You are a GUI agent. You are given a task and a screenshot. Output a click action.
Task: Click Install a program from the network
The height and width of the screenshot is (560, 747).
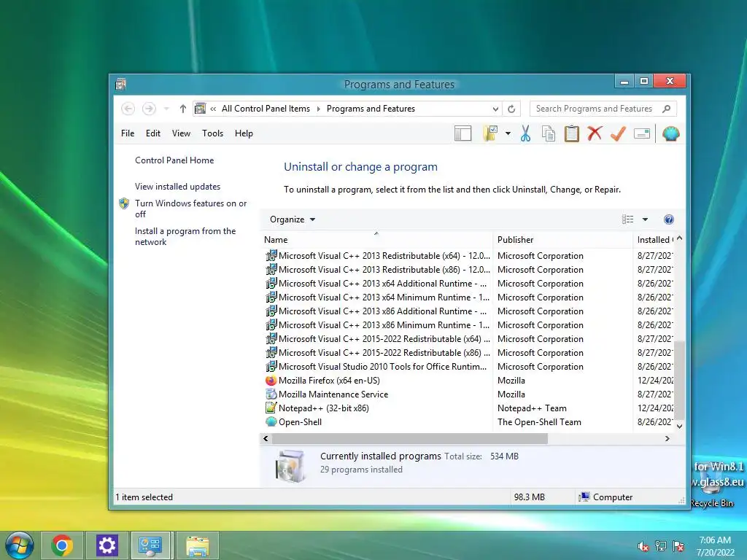tap(185, 236)
